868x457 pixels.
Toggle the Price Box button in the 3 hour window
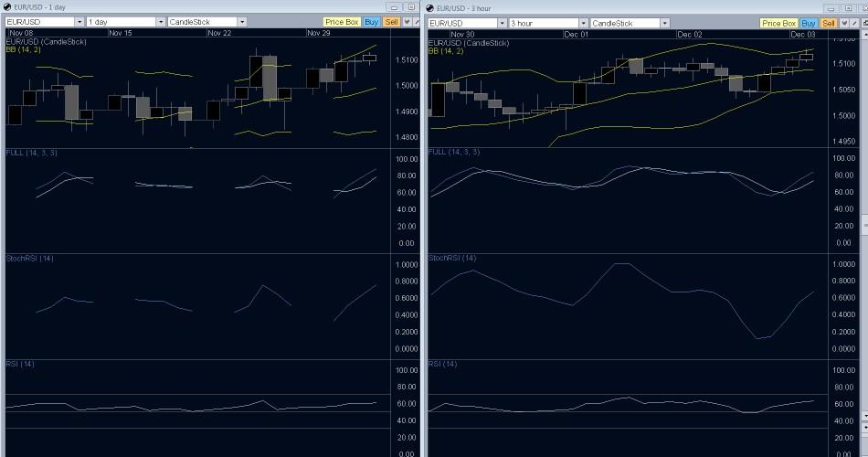(778, 23)
